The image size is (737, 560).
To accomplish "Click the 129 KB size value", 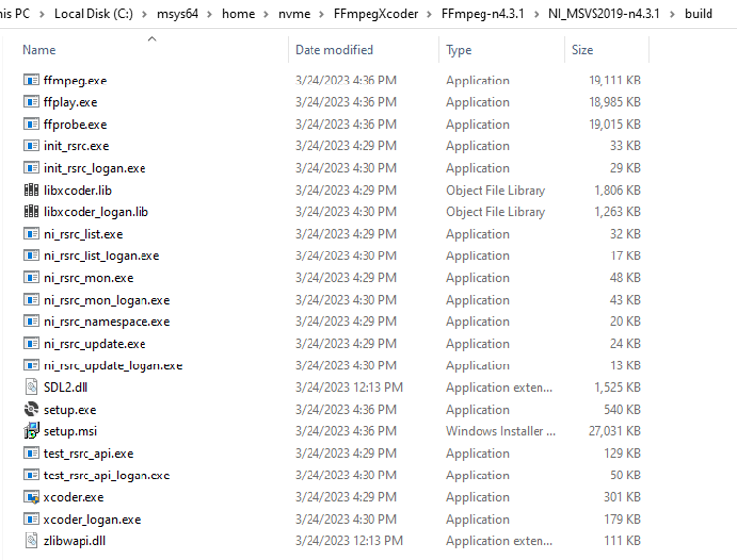I will tap(622, 453).
